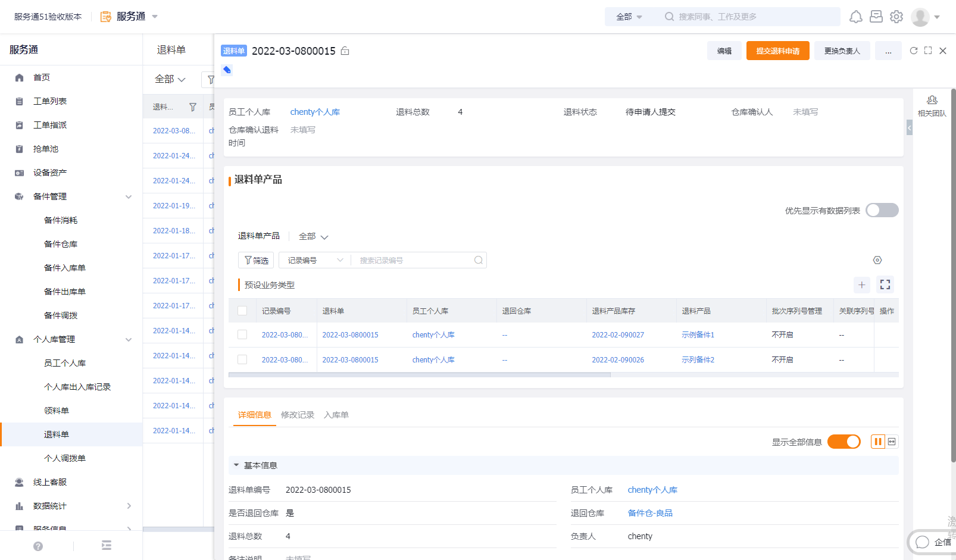Expand record to full screen icon
Image resolution: width=956 pixels, height=560 pixels.
928,51
